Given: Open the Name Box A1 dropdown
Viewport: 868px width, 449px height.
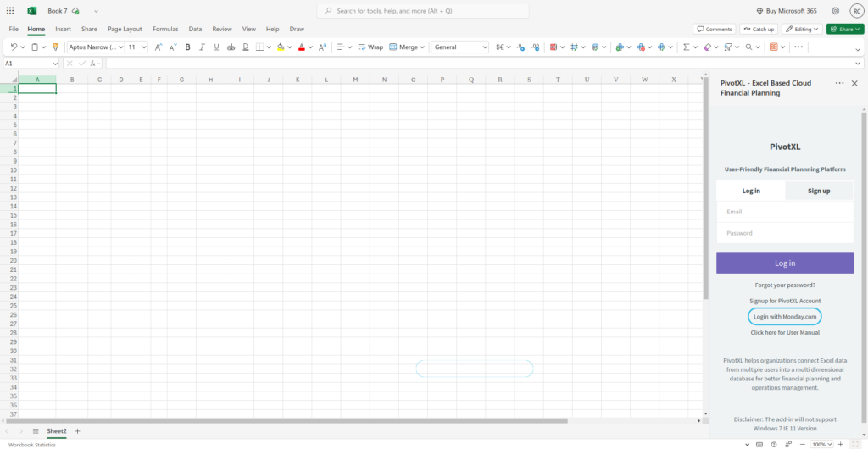Looking at the screenshot, I should click(x=55, y=64).
